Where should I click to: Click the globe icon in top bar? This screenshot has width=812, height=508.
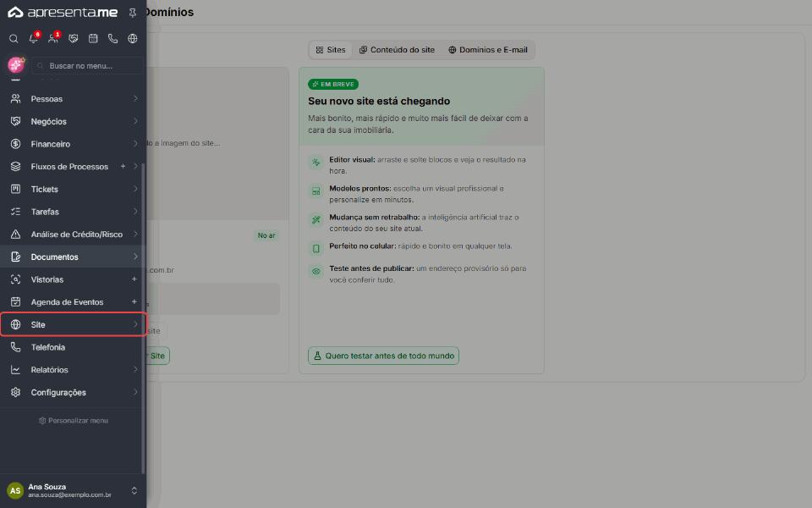[133, 38]
